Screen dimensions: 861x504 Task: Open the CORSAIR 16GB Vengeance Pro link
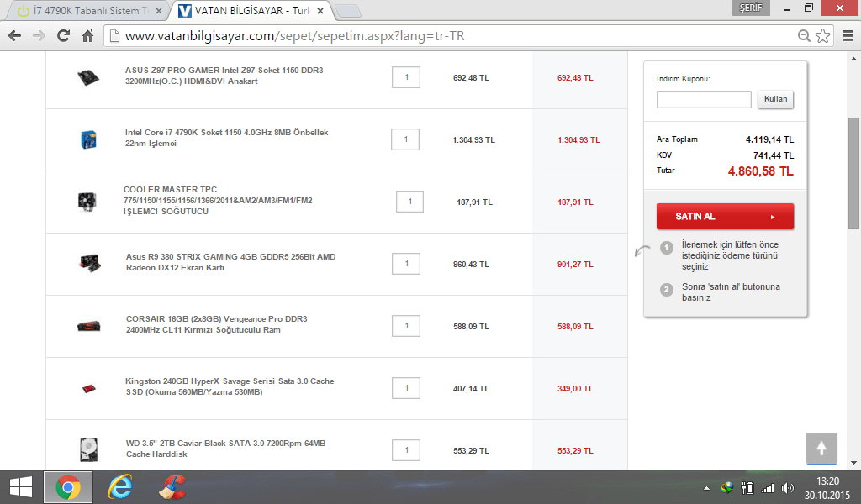coord(216,324)
